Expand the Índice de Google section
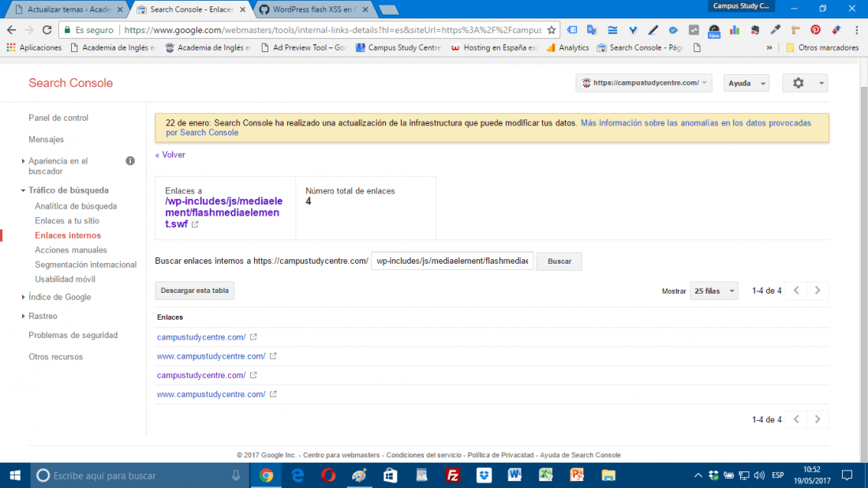The height and width of the screenshot is (488, 868). [x=23, y=298]
